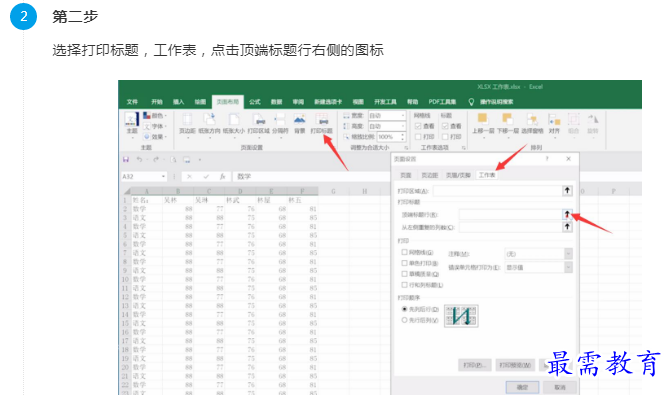Viewport: 669px width, 395px height.
Task: Toggle 网格线 打印 checkbox in ribbon
Action: 418,137
